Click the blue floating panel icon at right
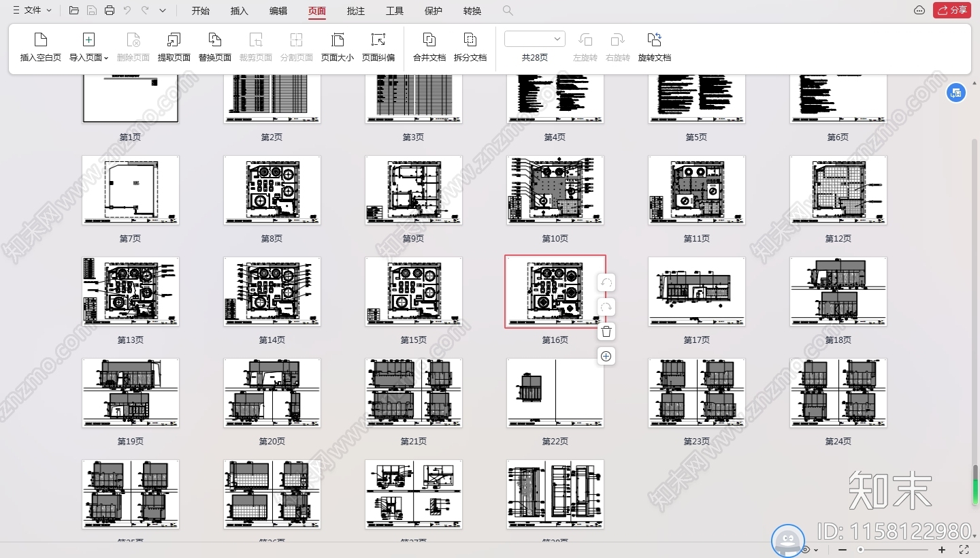This screenshot has width=980, height=558. tap(956, 93)
